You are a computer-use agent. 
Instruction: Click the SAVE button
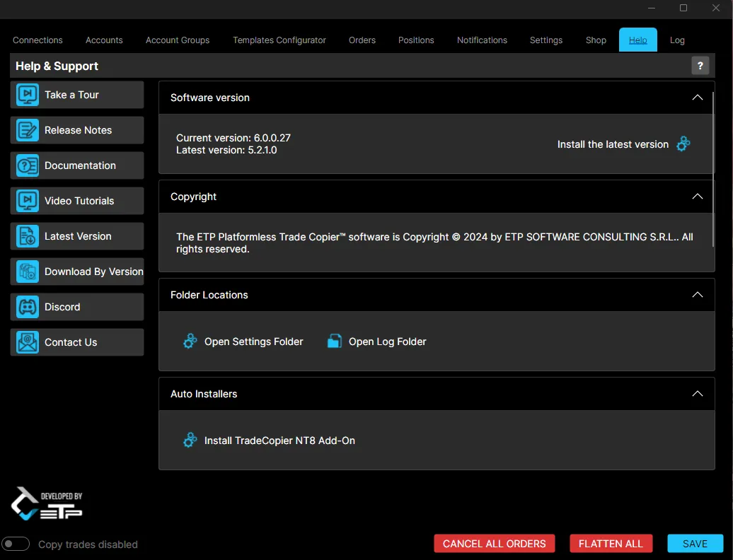coord(695,544)
